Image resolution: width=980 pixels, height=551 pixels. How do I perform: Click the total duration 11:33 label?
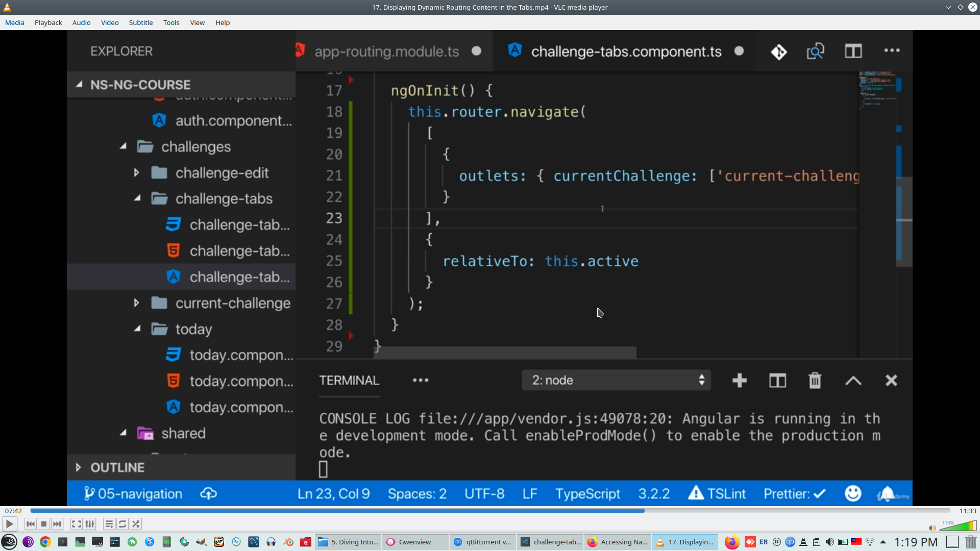(967, 511)
